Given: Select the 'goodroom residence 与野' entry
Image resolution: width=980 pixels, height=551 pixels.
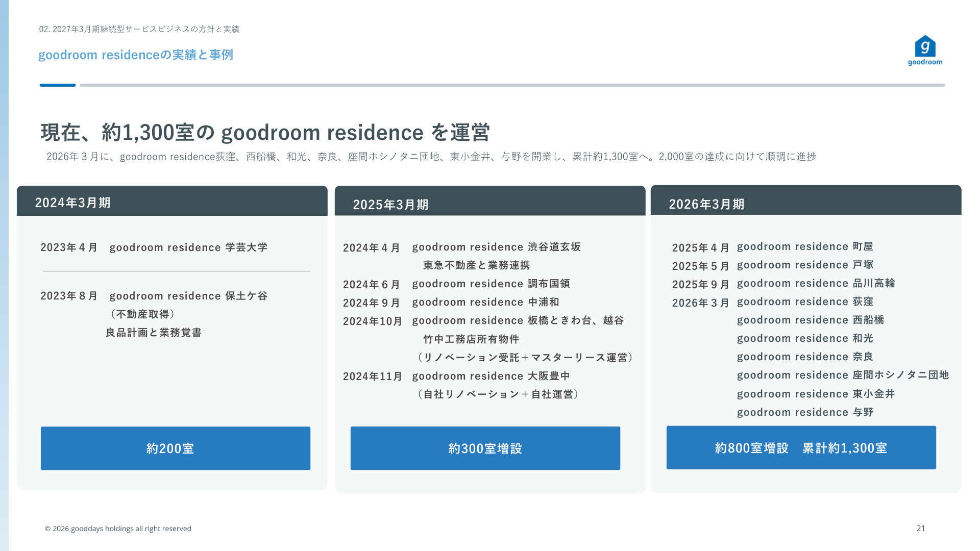Looking at the screenshot, I should click(805, 412).
